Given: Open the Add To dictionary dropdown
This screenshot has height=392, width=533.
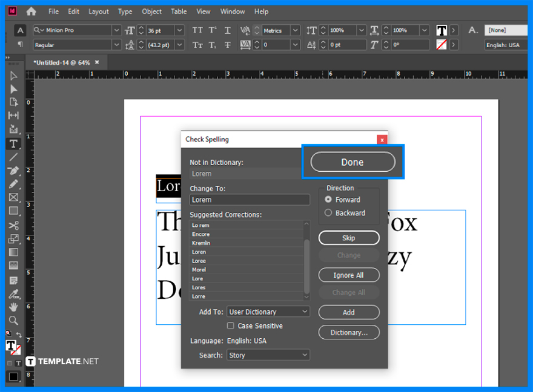Looking at the screenshot, I should pyautogui.click(x=268, y=312).
